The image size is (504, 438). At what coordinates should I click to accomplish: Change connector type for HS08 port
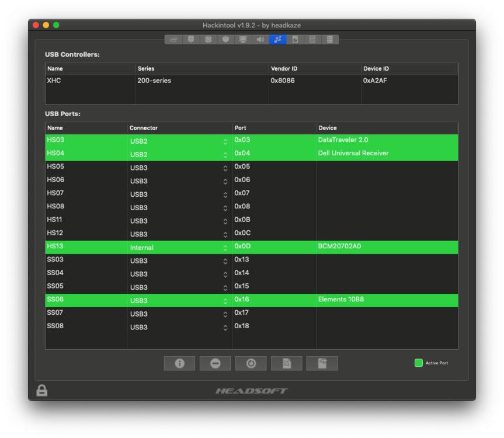point(225,208)
